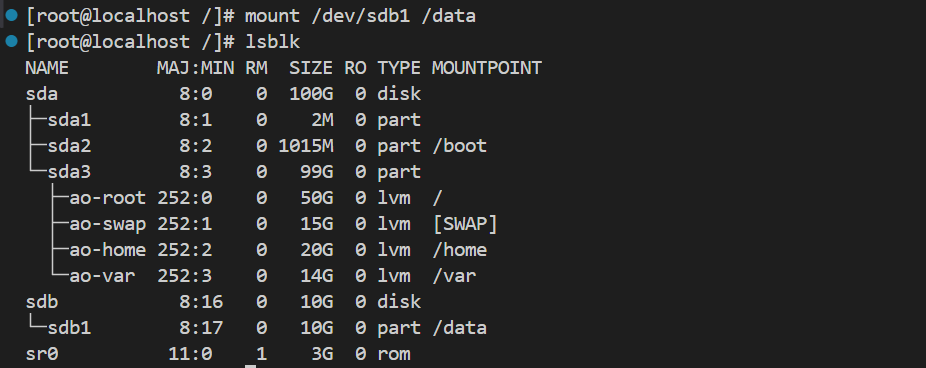This screenshot has width=926, height=368.
Task: Click the sdb disk name
Action: (x=41, y=302)
